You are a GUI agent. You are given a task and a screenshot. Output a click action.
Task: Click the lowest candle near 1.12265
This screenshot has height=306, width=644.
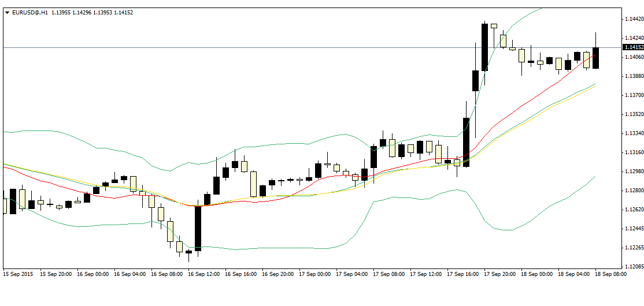tap(188, 252)
